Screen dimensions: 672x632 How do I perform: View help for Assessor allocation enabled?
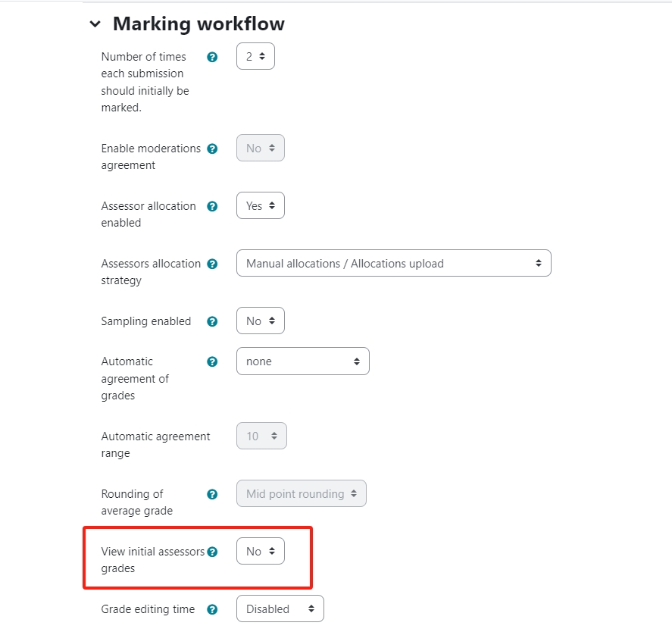tap(211, 205)
